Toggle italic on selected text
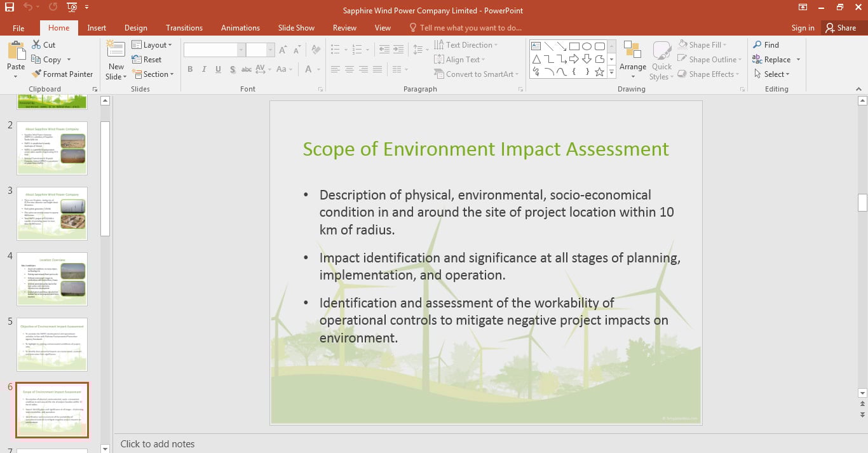 [203, 69]
